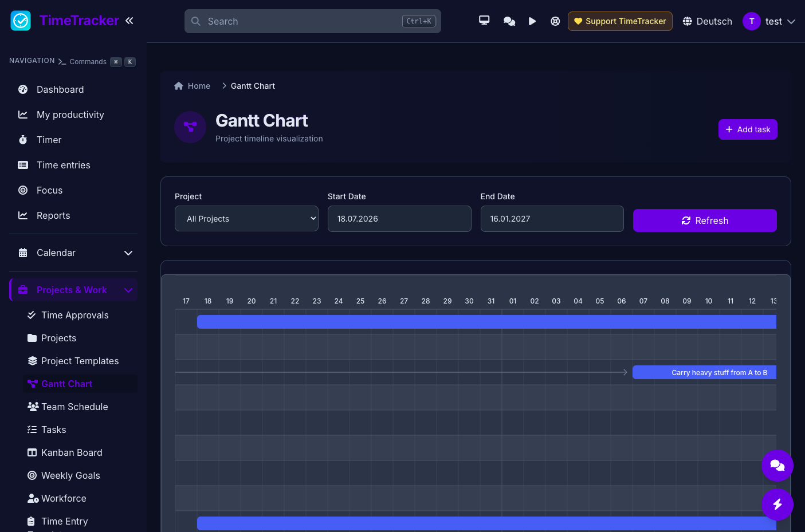The width and height of the screenshot is (805, 532).
Task: Open the Reports page
Action: coord(73,215)
